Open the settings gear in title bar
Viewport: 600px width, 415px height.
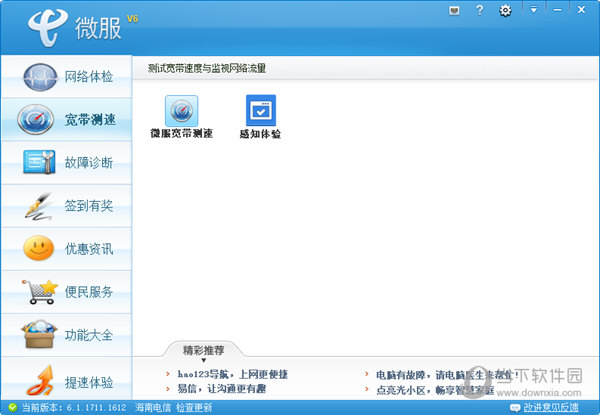pos(505,10)
